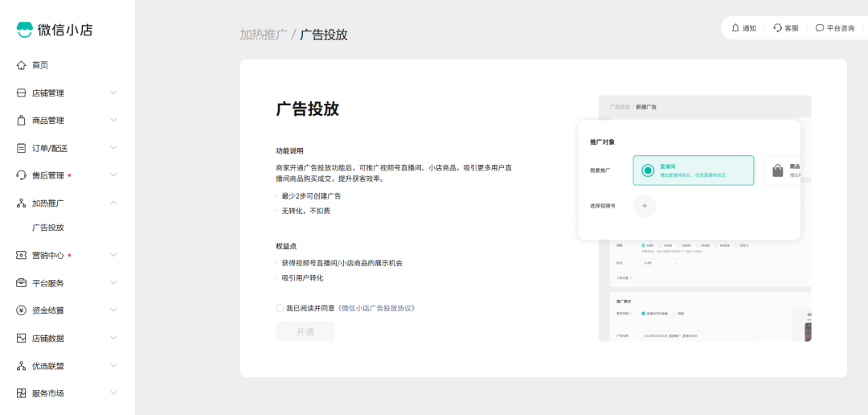Select the 资金结算 sidebar label
This screenshot has height=415, width=868.
coord(48,310)
